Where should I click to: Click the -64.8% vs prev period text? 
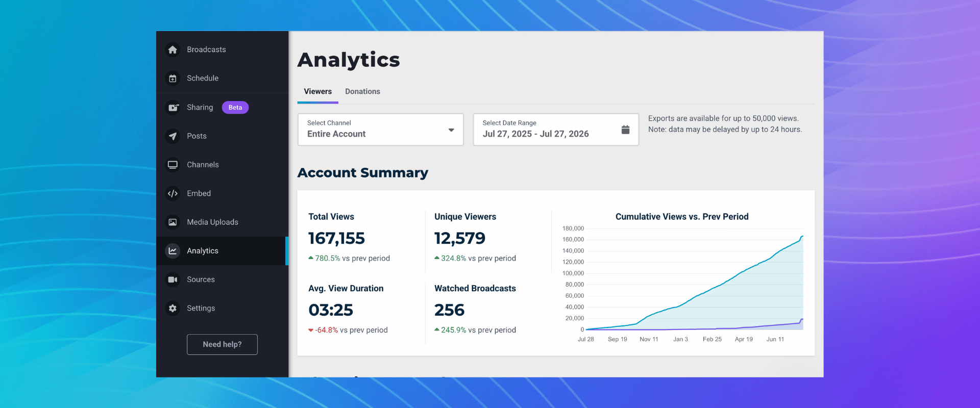[x=348, y=330]
